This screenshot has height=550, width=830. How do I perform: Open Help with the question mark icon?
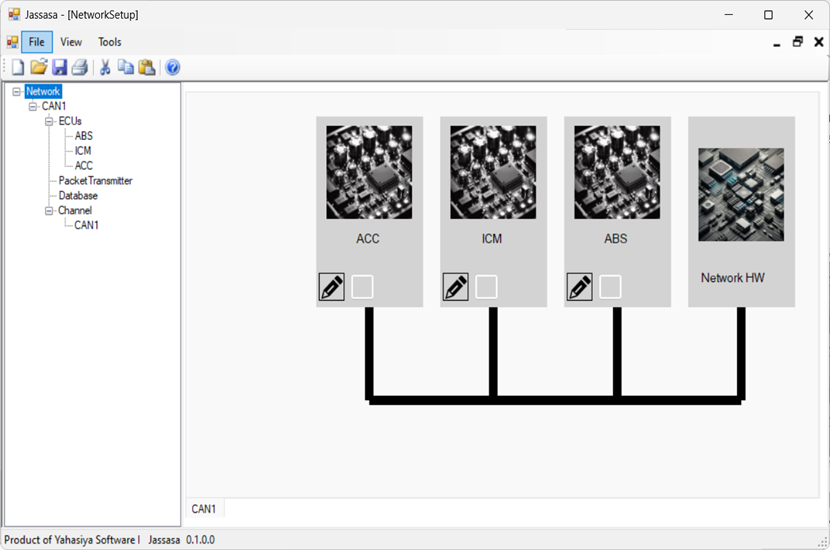click(x=173, y=67)
